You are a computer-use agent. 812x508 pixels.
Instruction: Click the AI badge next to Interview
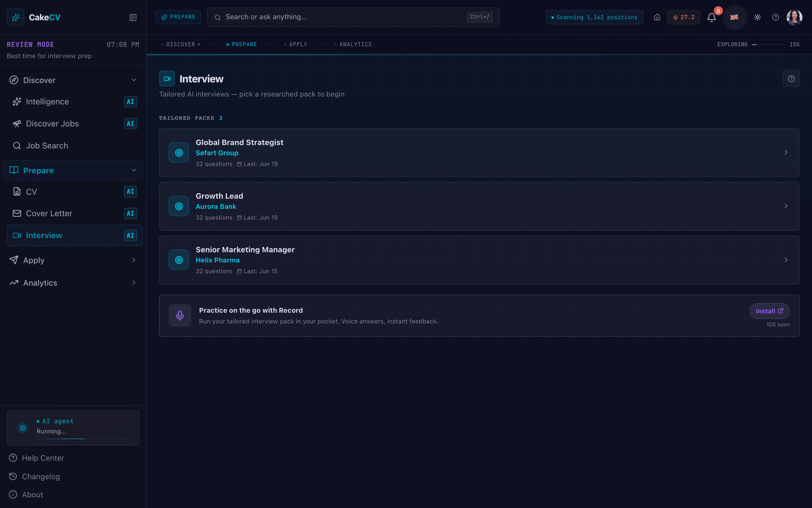click(x=130, y=236)
